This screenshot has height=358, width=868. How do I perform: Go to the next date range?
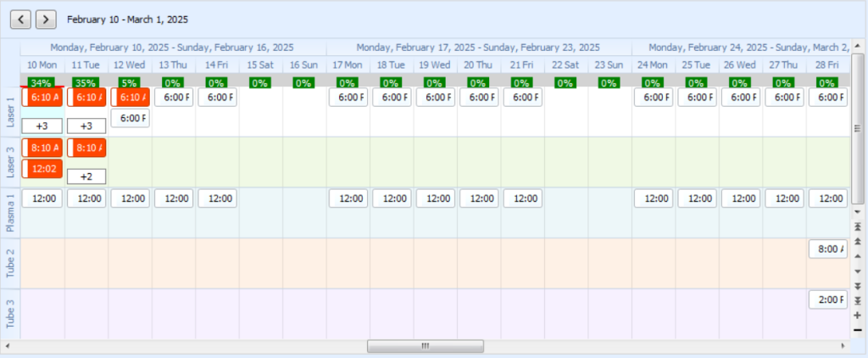[x=46, y=18]
